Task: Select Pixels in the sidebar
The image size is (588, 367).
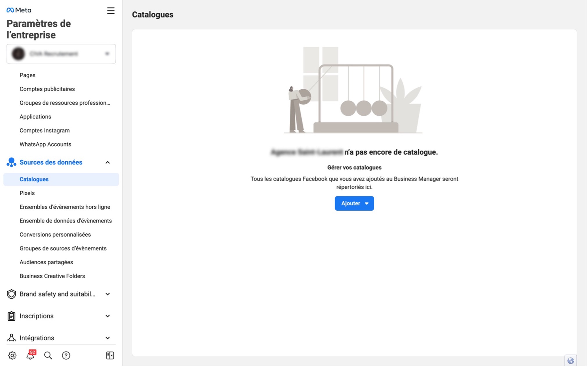Action: click(x=27, y=194)
